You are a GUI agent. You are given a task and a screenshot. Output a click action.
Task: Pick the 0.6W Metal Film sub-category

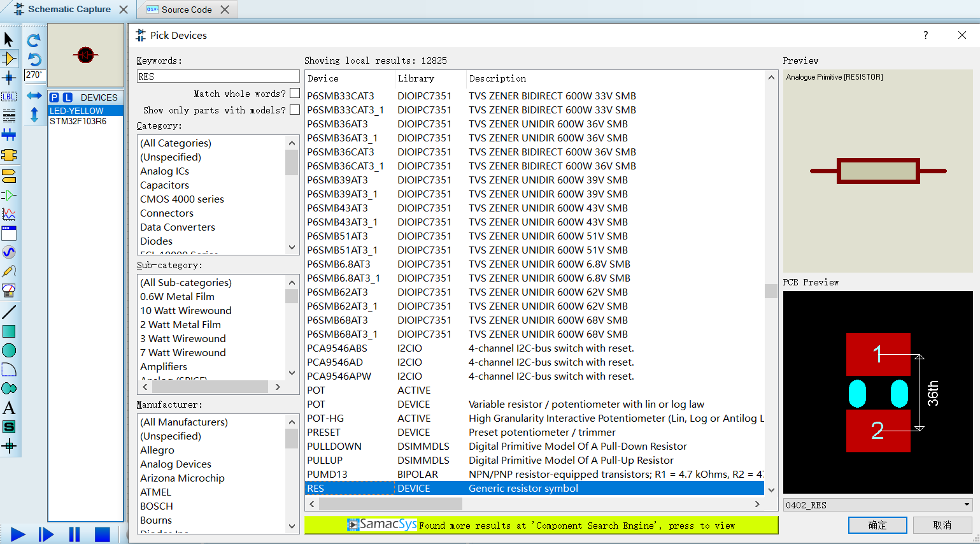click(178, 297)
